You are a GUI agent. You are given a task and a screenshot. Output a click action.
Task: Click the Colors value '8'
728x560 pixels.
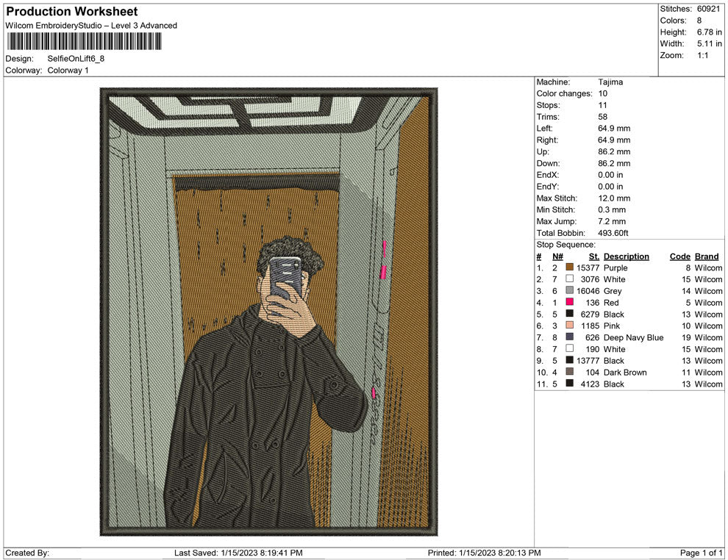[699, 21]
